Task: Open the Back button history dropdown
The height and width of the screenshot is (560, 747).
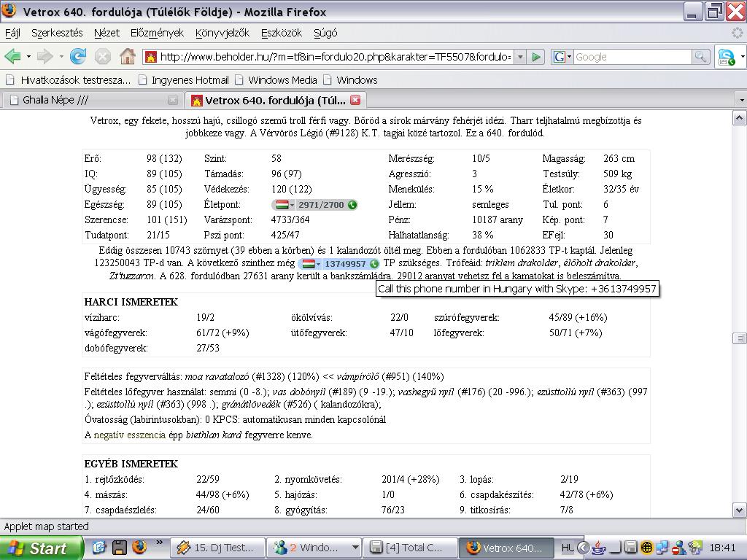Action: [x=28, y=57]
